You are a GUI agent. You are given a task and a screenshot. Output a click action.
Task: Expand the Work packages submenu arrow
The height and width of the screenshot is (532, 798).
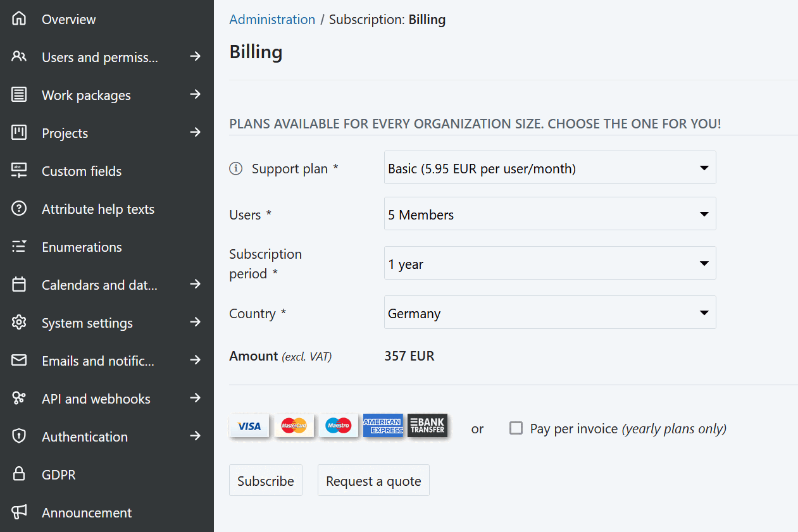[196, 94]
